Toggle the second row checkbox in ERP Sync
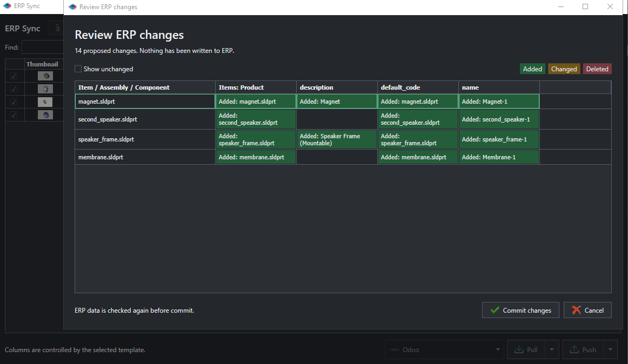Viewport: 628px width, 364px height. (14, 89)
